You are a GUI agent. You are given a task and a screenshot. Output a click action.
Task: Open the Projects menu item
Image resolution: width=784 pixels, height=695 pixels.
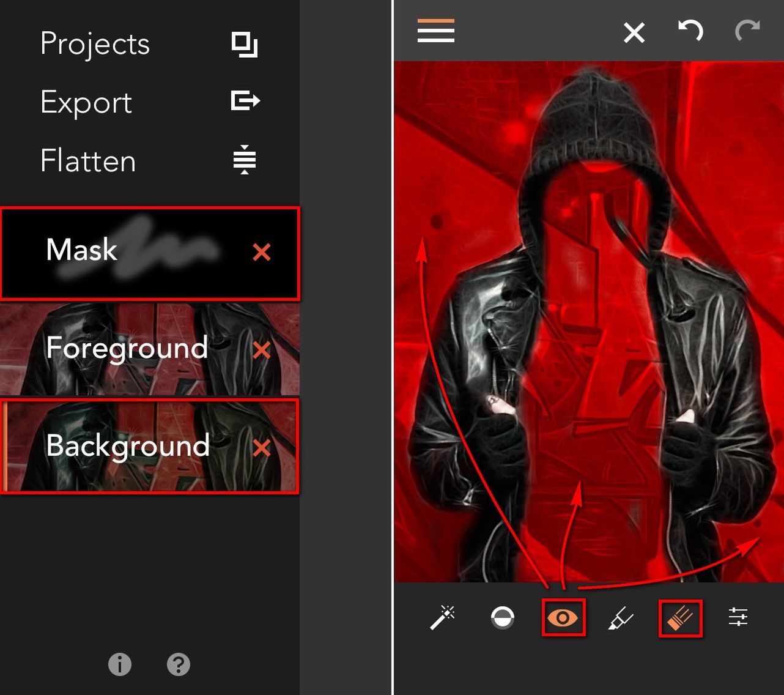point(95,44)
